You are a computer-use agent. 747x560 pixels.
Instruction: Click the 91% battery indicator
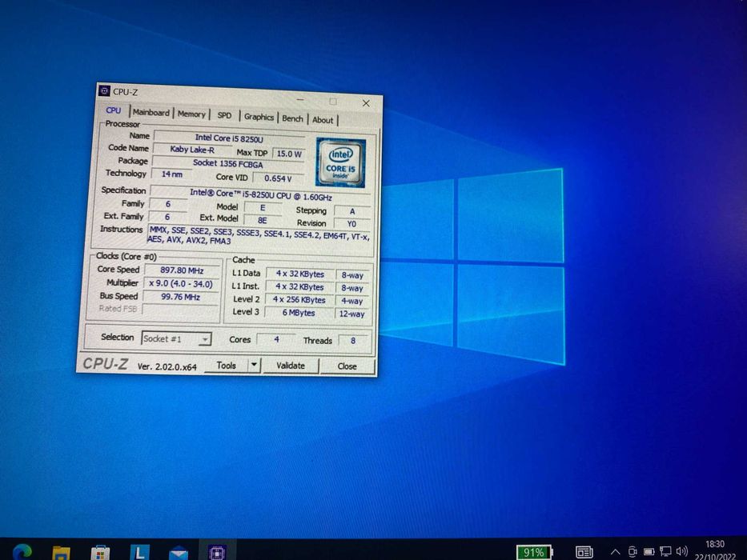[533, 552]
